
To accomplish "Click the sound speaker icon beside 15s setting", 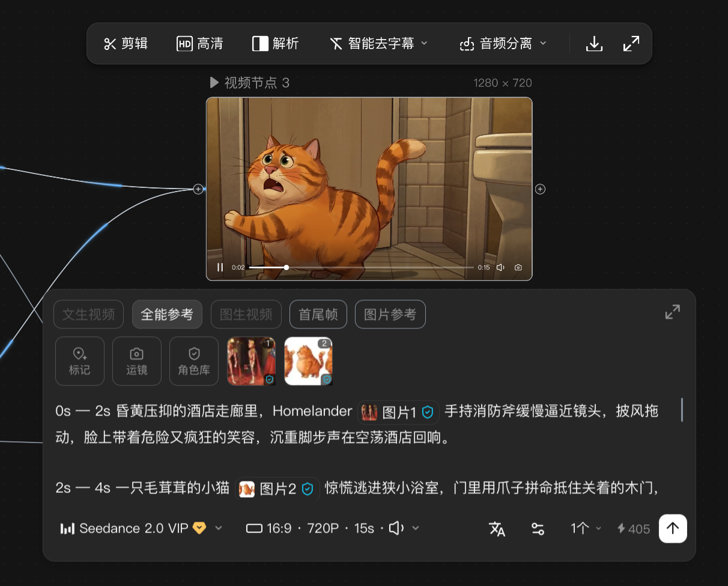I will pos(396,528).
